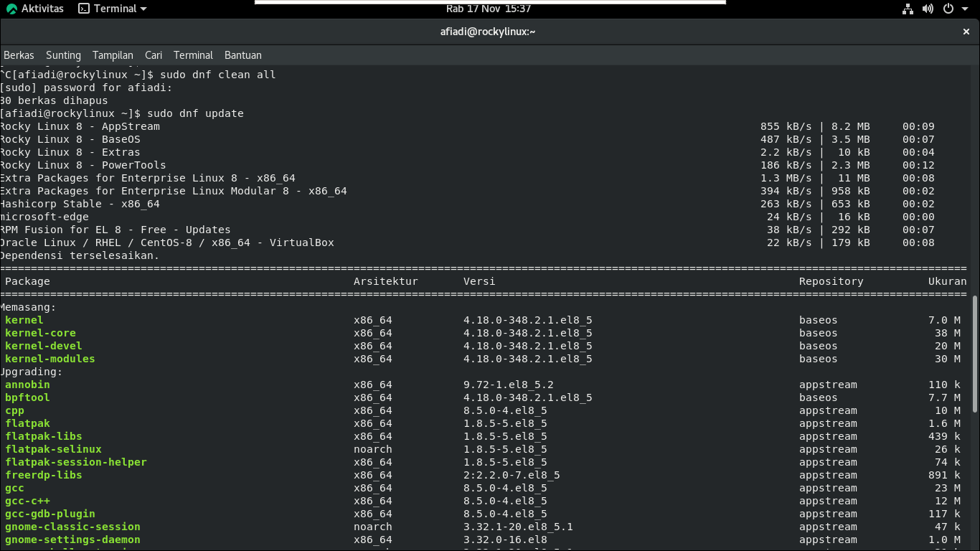Viewport: 980px width, 551px height.
Task: Open the Aktivitas overview
Action: (x=34, y=9)
